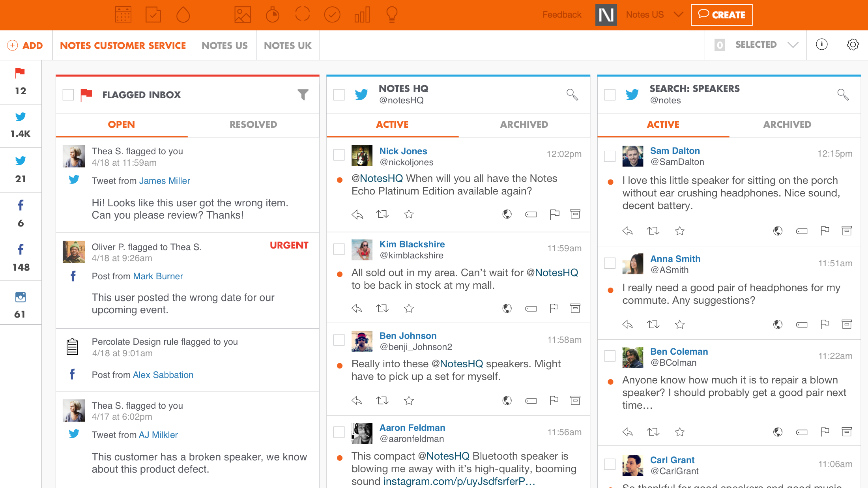
Task: Open the instagram.com link in Aaron Feldman tweet
Action: (459, 481)
